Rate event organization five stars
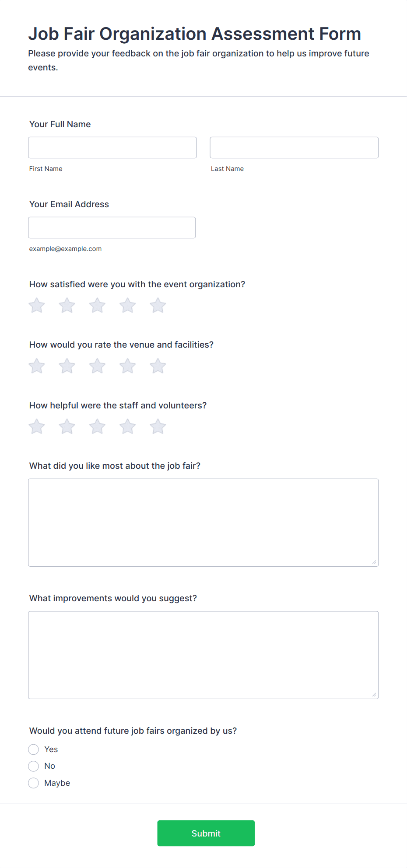The image size is (407, 868). pyautogui.click(x=158, y=305)
